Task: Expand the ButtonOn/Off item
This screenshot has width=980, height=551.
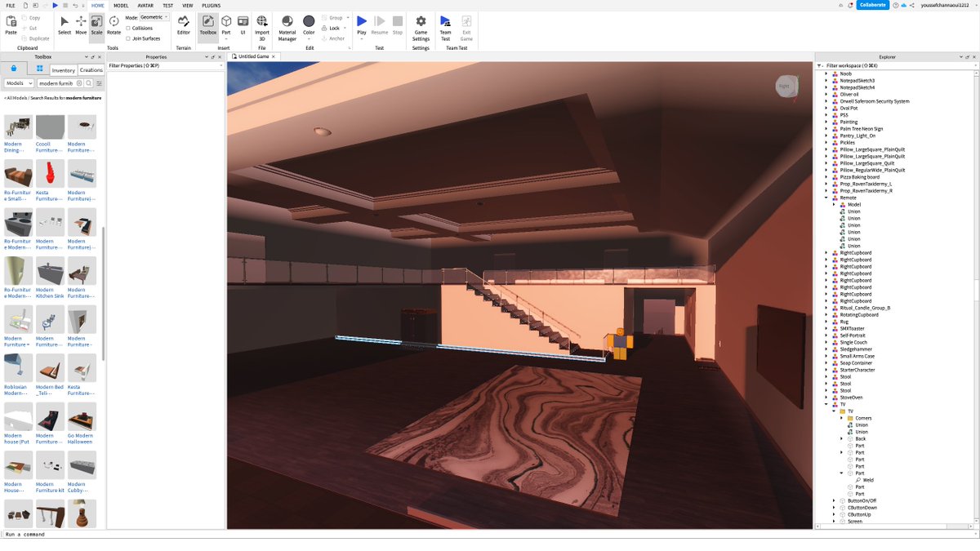Action: 834,500
